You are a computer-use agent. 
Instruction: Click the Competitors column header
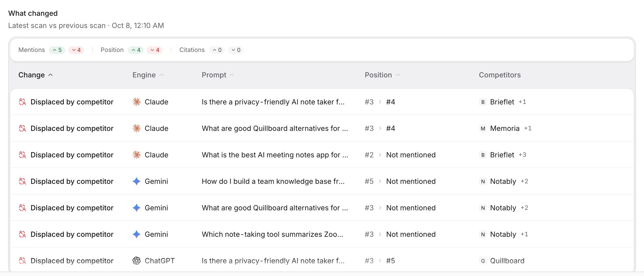[500, 75]
